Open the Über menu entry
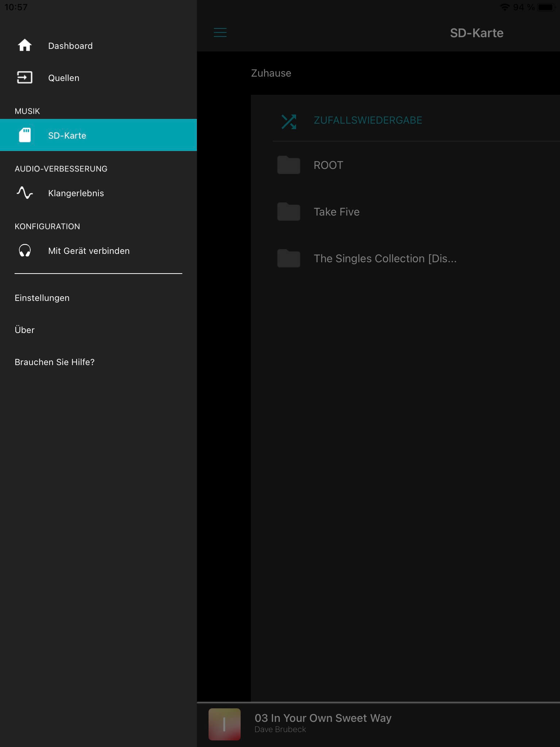 pos(24,330)
